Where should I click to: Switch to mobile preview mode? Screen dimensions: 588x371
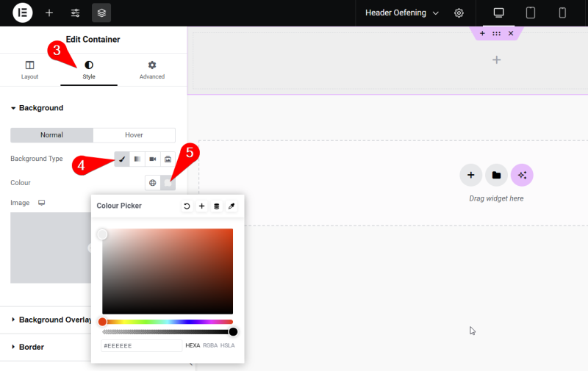[x=562, y=13]
